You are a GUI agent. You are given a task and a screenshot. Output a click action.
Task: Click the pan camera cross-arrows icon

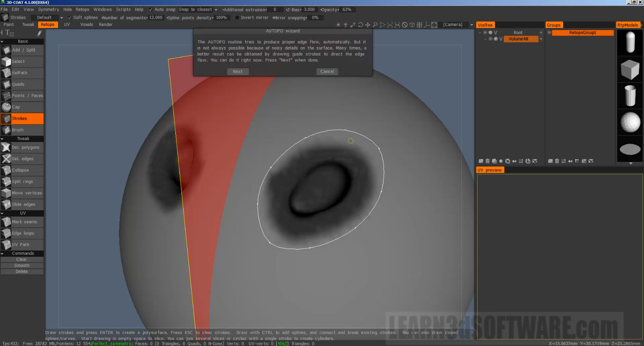click(368, 25)
